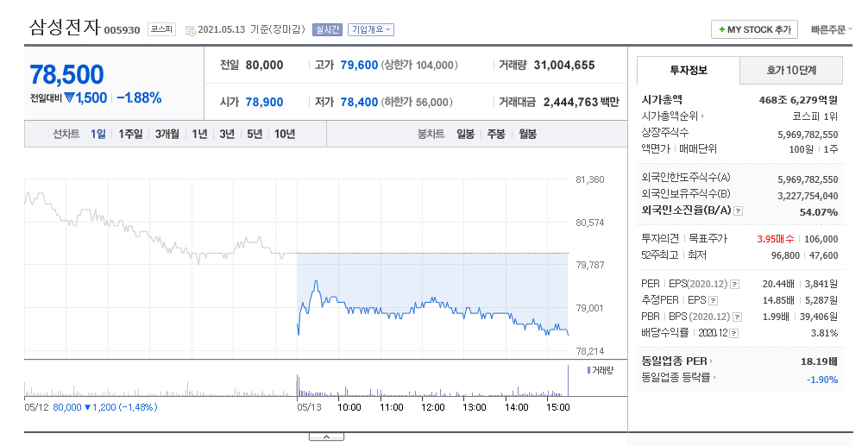Select the 1일 line chart period

pyautogui.click(x=98, y=134)
